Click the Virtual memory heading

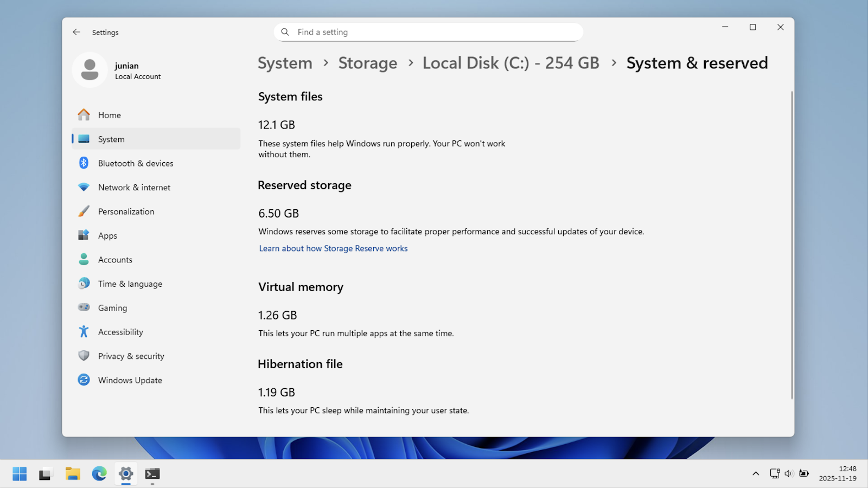[x=301, y=287]
